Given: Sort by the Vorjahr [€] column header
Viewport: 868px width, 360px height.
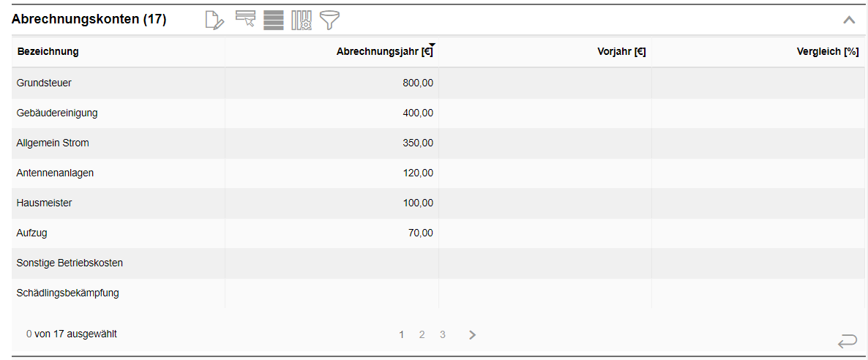Looking at the screenshot, I should point(621,52).
